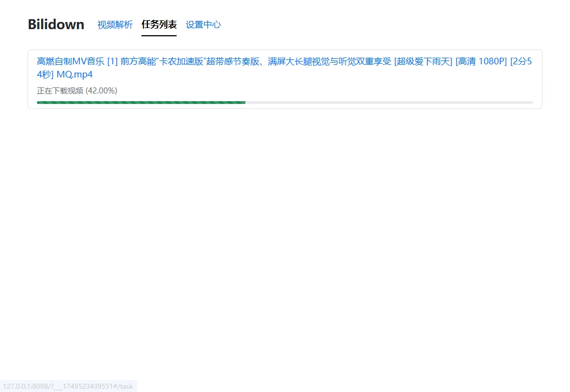Click the MQ.mp4 filename text
This screenshot has width=570, height=392.
[75, 75]
